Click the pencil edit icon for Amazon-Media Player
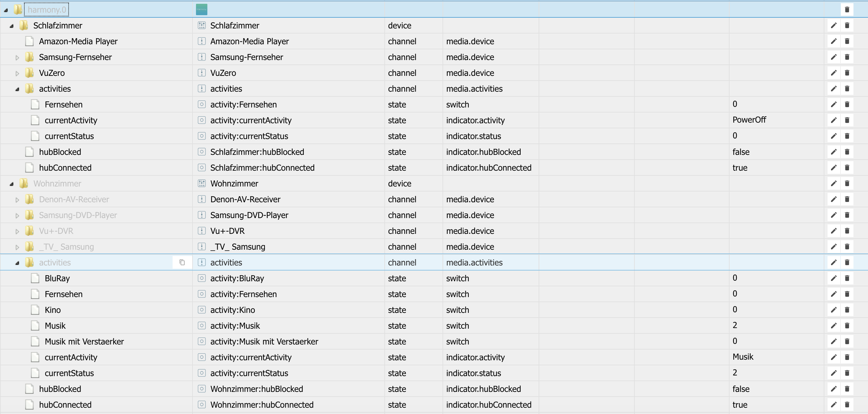 pos(833,41)
